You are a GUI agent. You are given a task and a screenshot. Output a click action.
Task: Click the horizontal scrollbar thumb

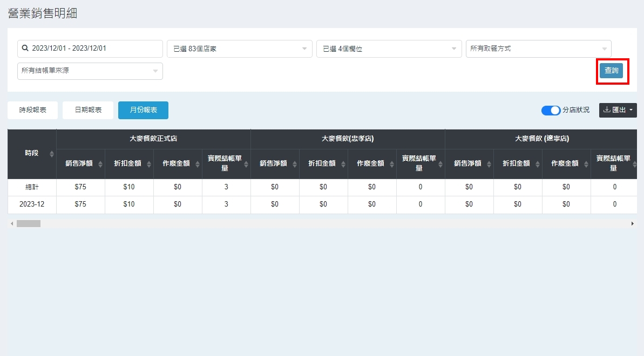pos(28,223)
